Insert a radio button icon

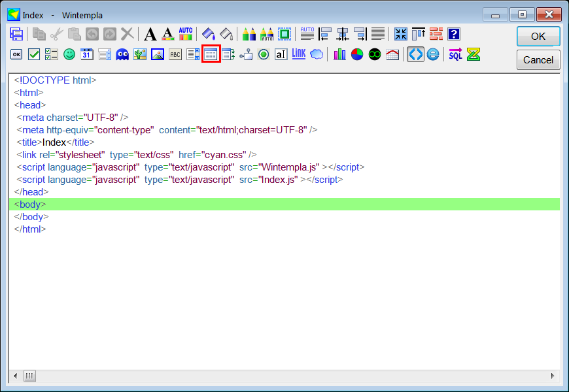(264, 55)
